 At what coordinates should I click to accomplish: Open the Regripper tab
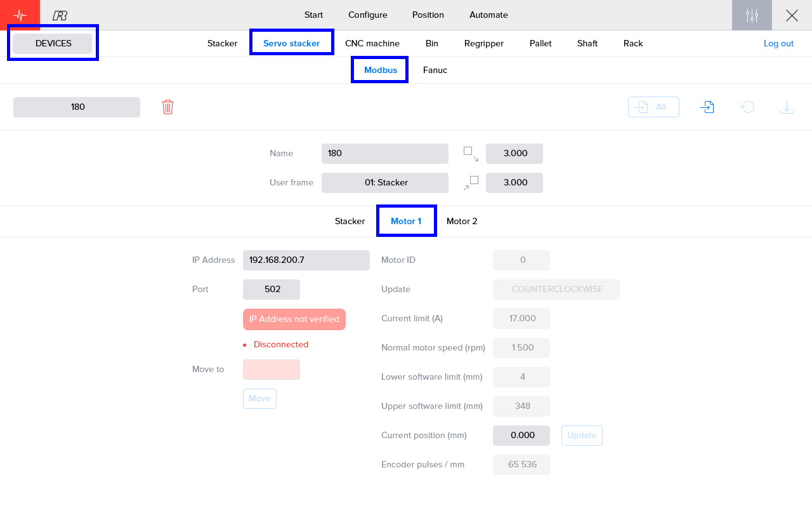pos(484,43)
